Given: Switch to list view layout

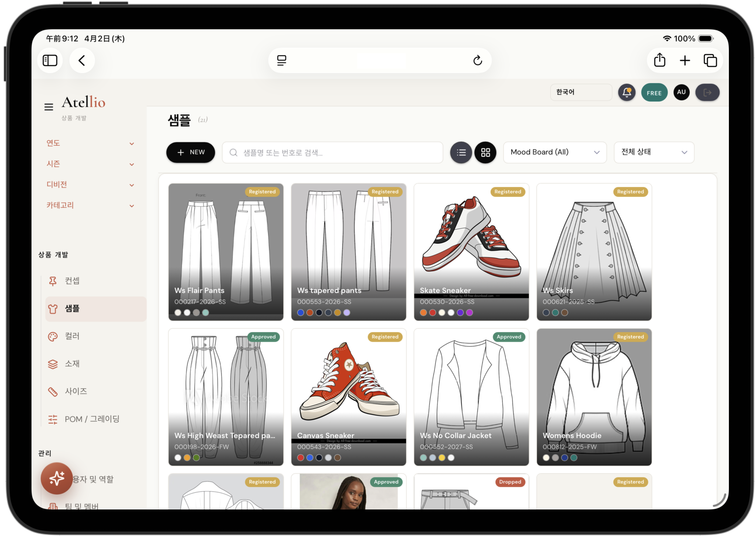Looking at the screenshot, I should [461, 152].
